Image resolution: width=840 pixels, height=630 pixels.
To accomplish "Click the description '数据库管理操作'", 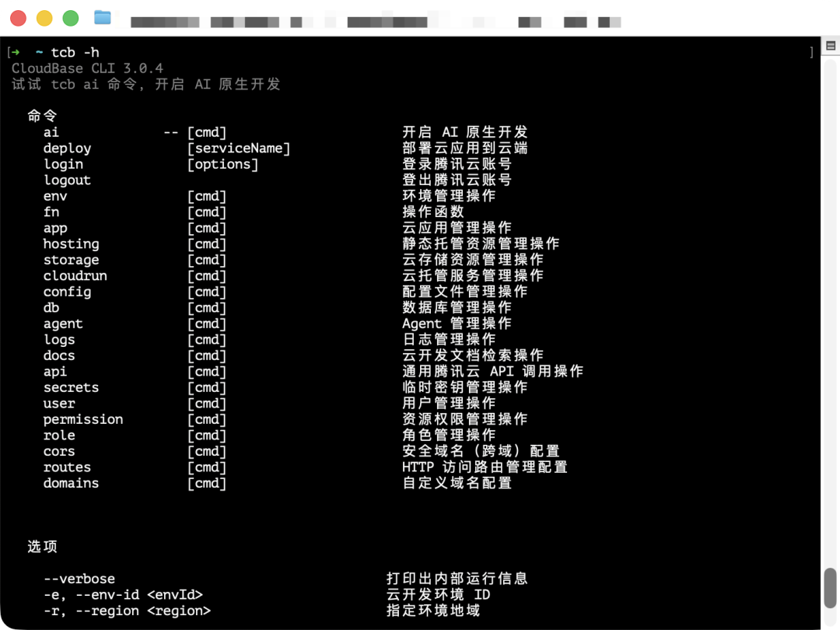I will pyautogui.click(x=457, y=307).
